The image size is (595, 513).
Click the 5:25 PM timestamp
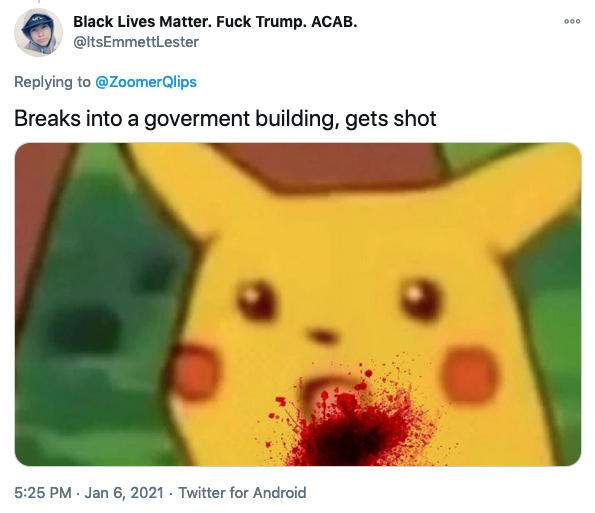pyautogui.click(x=43, y=493)
